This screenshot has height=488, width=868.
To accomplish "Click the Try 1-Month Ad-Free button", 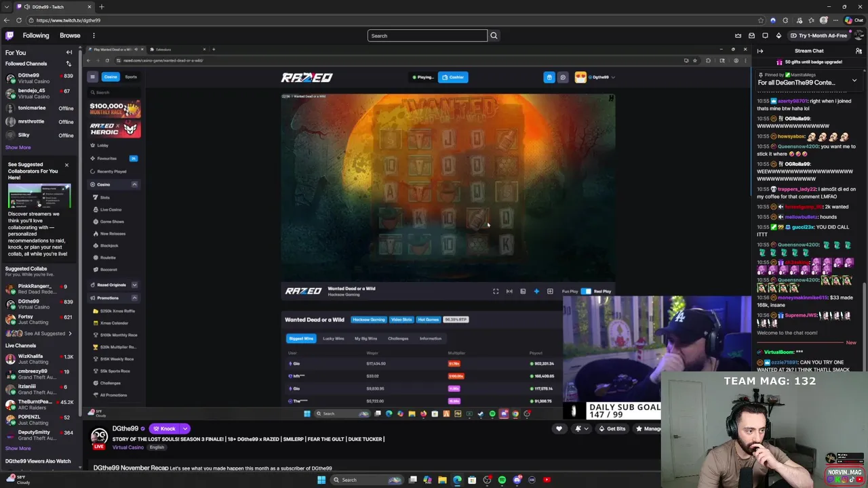I will (x=818, y=35).
